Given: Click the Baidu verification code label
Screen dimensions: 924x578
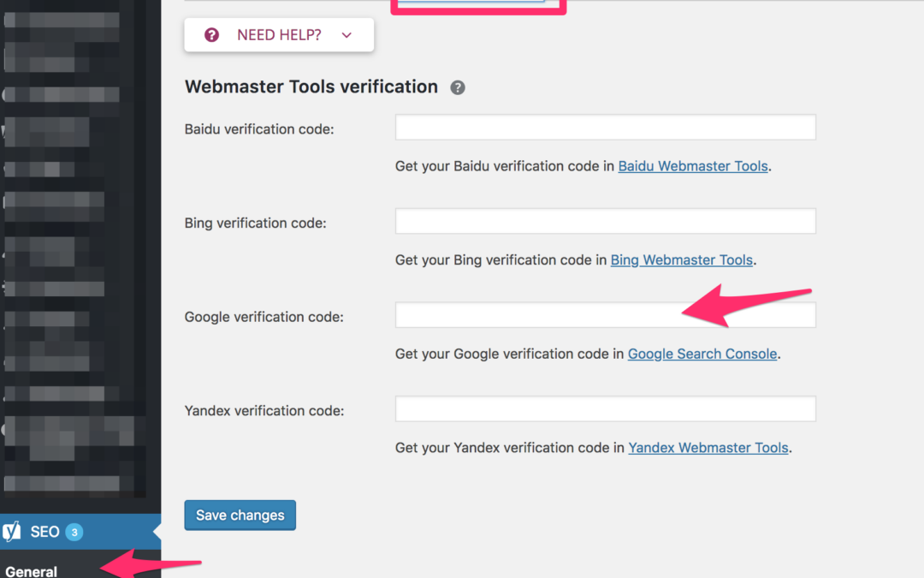Looking at the screenshot, I should point(259,129).
